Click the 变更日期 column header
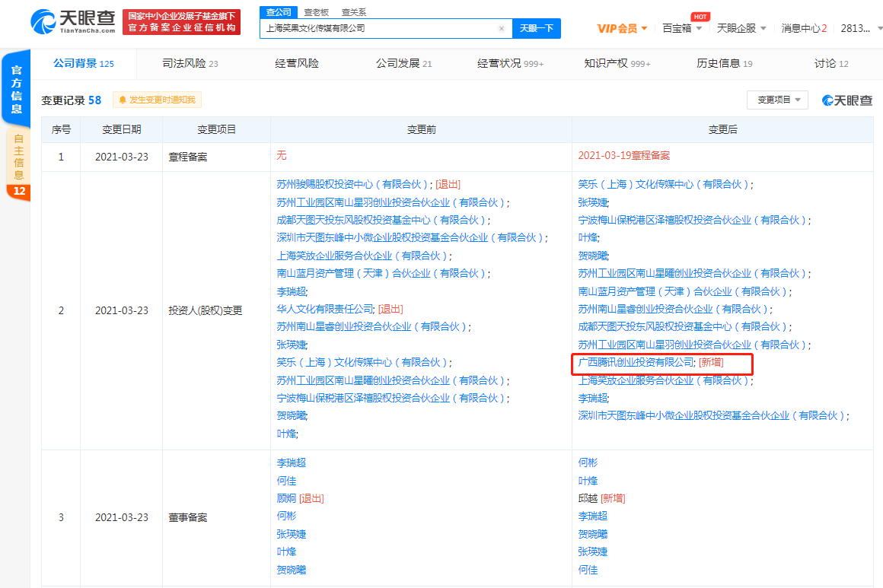Screen dimensions: 883x588 (x=121, y=129)
